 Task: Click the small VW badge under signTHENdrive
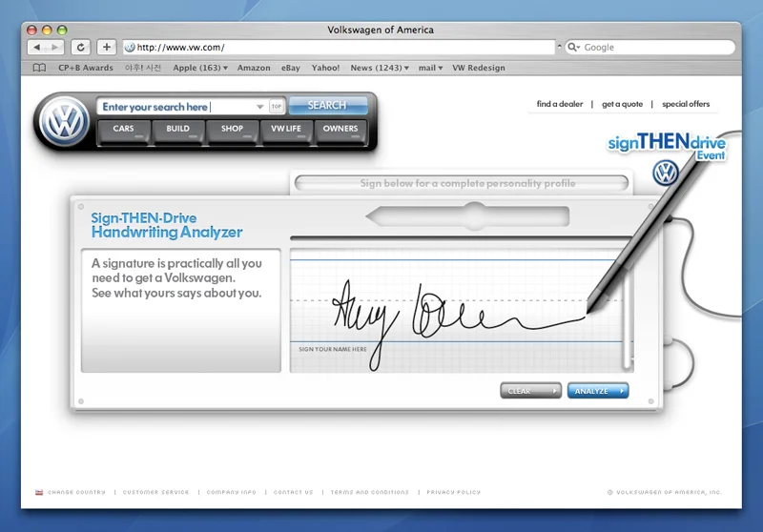click(665, 173)
